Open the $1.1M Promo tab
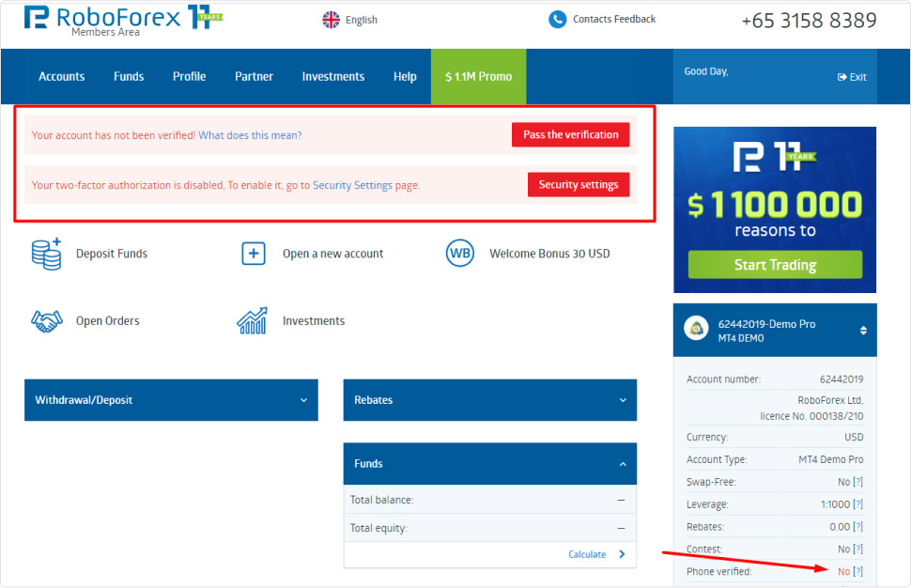911x588 pixels. click(479, 77)
